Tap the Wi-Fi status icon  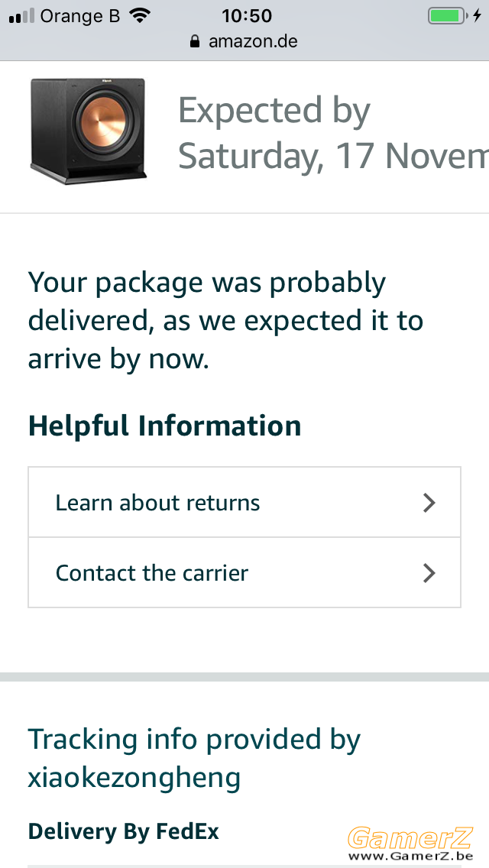141,16
